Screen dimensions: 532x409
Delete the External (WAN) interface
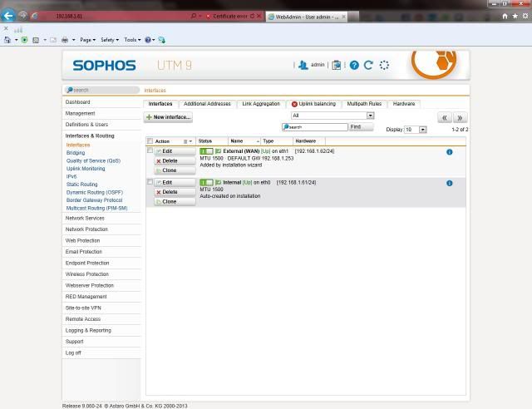[x=175, y=161]
